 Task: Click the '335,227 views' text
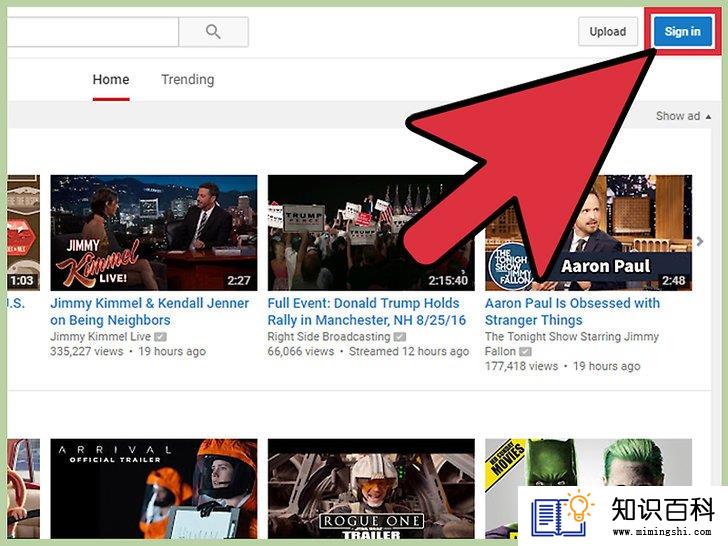tap(87, 351)
